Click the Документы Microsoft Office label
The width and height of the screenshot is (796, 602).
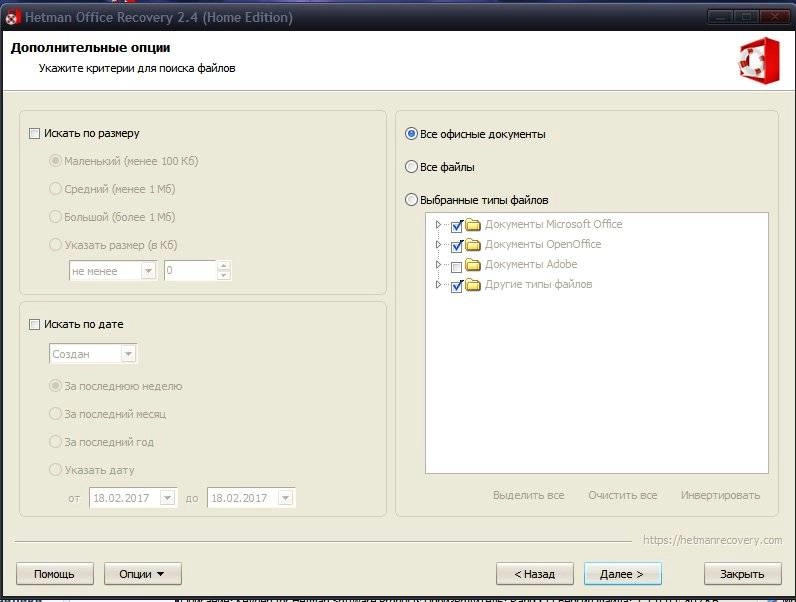[553, 224]
